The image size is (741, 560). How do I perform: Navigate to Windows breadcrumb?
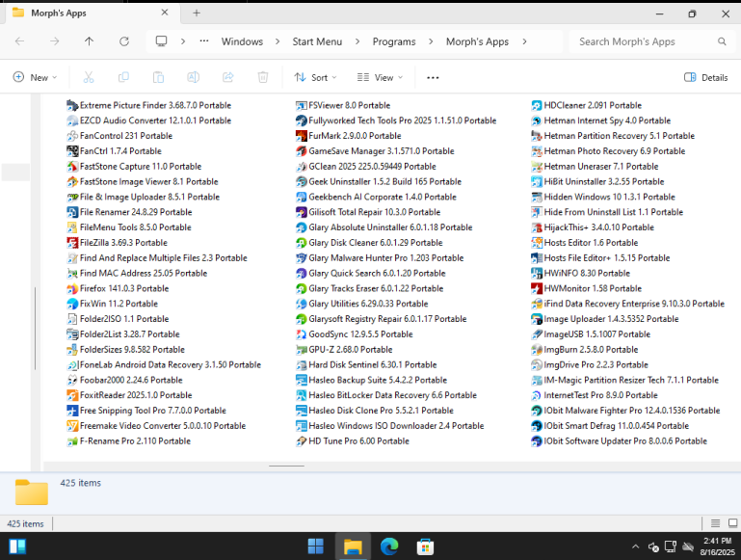pos(242,41)
